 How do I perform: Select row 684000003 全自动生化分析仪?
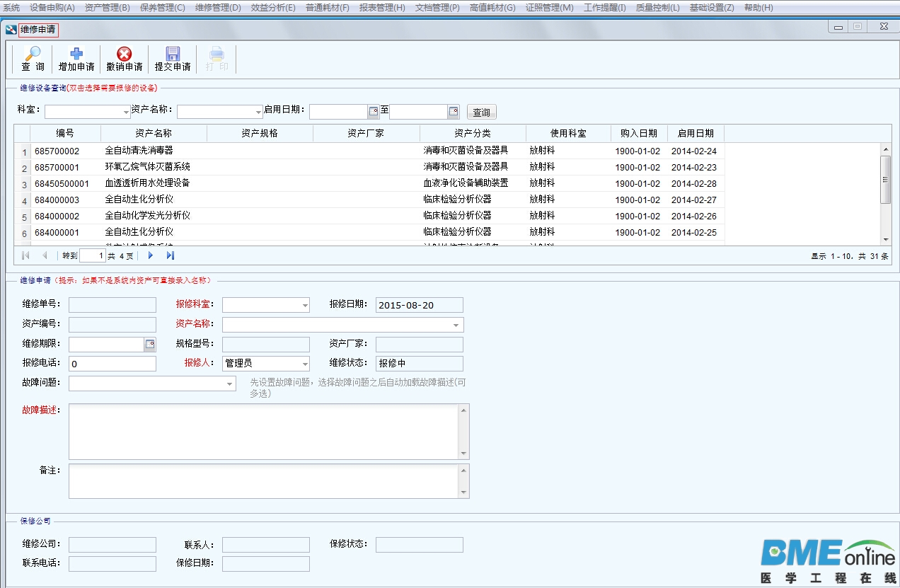point(139,200)
